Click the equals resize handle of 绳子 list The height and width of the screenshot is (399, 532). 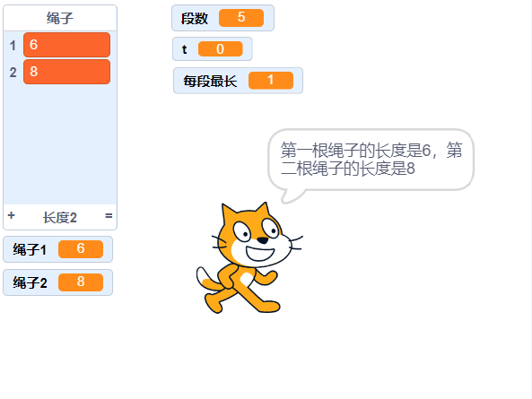(x=109, y=215)
